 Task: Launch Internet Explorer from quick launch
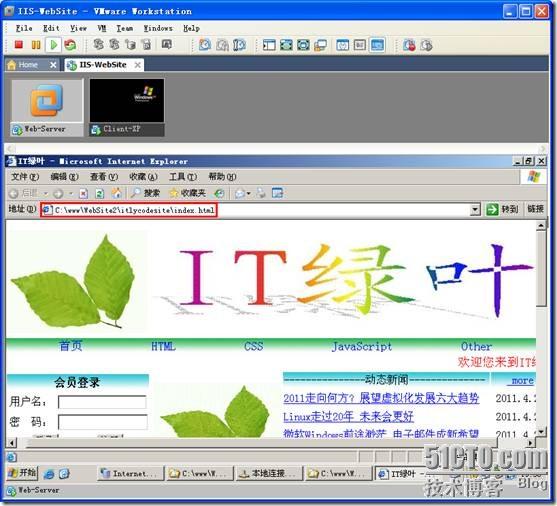pyautogui.click(x=49, y=474)
